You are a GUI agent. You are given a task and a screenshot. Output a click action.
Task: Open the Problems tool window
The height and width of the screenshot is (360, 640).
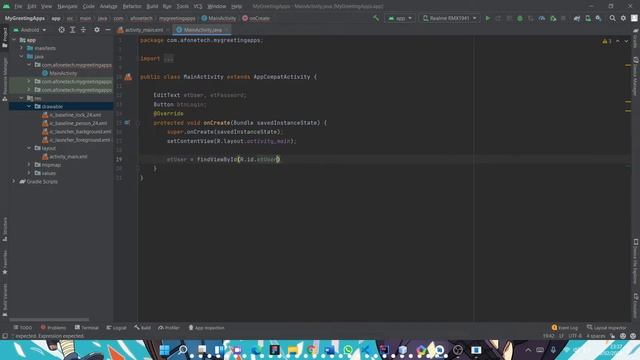click(53, 328)
